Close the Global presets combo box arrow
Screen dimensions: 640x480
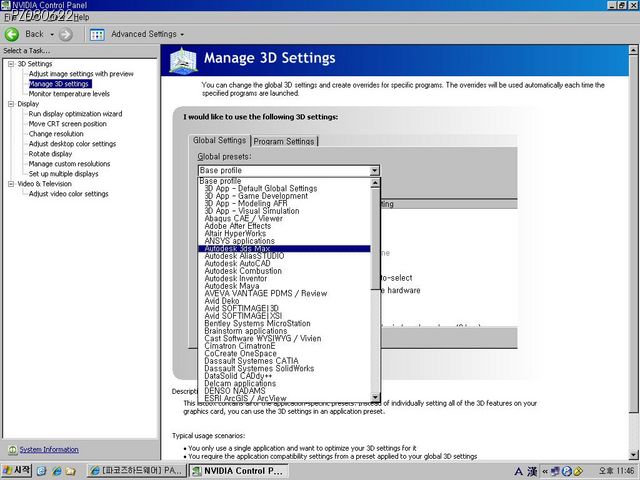(374, 171)
